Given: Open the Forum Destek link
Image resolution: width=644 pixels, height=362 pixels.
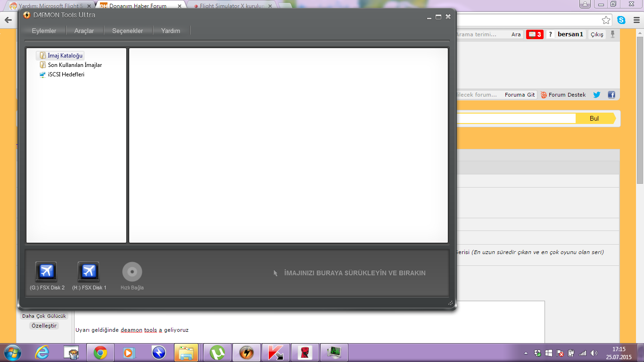Looking at the screenshot, I should tap(563, 95).
